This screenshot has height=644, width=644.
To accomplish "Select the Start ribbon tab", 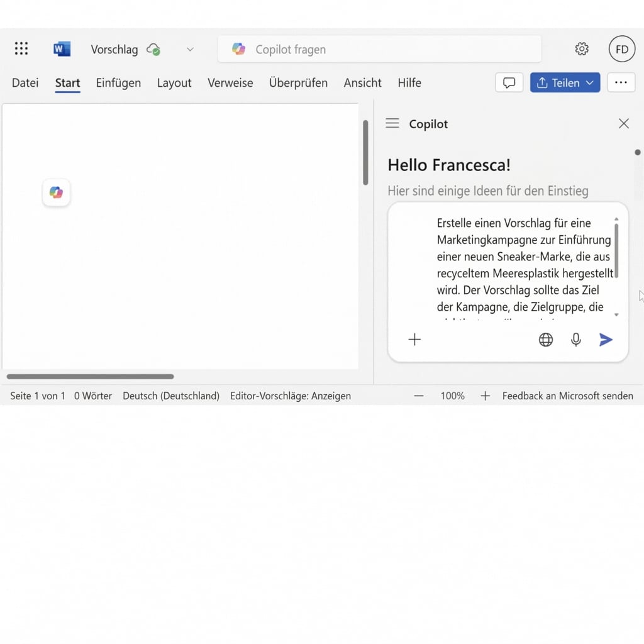I will (67, 83).
